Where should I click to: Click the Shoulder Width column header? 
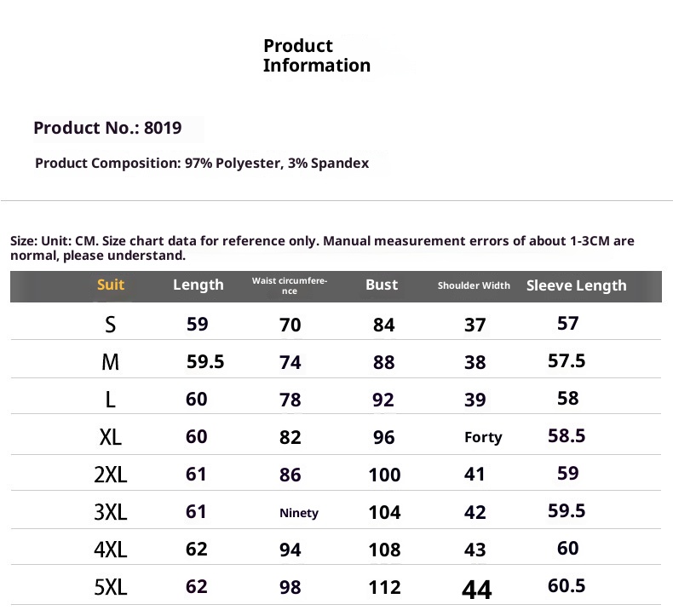tap(474, 285)
